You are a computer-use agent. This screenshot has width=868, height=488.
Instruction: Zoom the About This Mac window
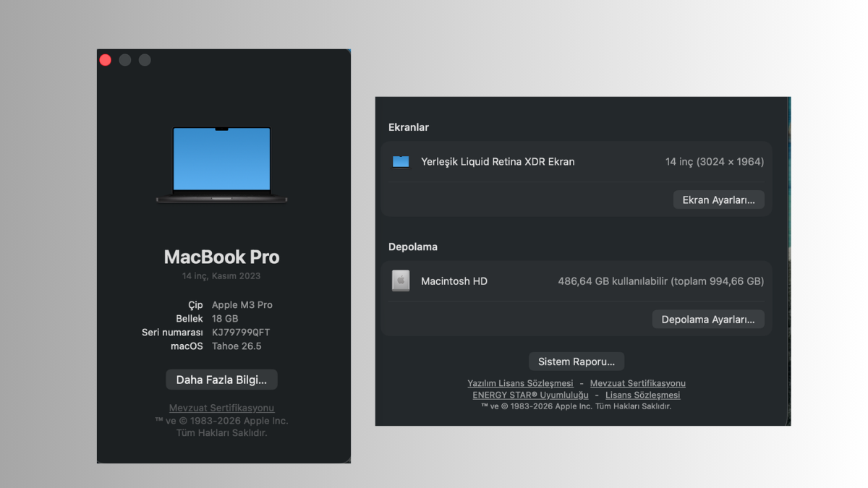point(145,60)
